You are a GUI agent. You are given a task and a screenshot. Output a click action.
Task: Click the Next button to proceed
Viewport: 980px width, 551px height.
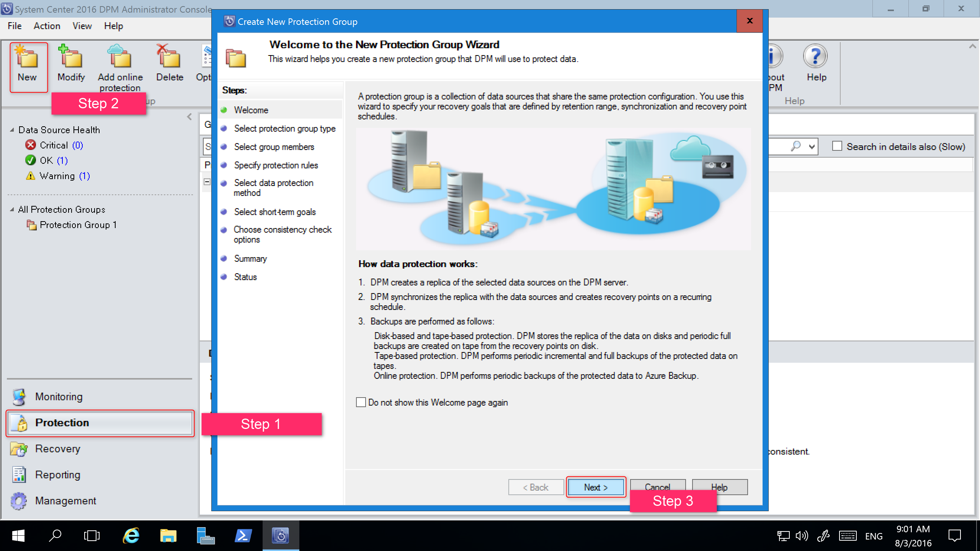pyautogui.click(x=595, y=487)
